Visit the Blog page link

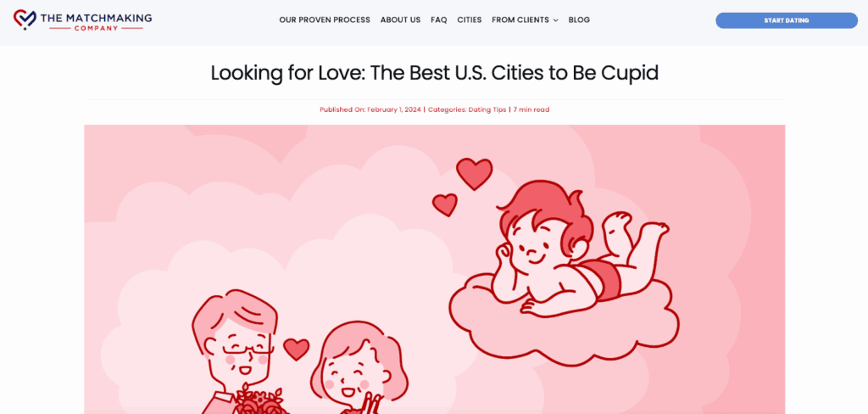click(x=579, y=20)
